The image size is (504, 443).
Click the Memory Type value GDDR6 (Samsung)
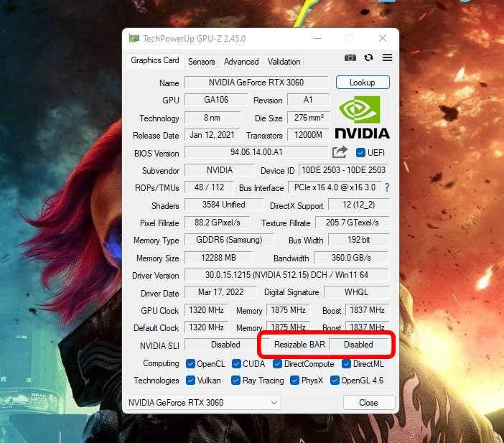click(x=229, y=240)
